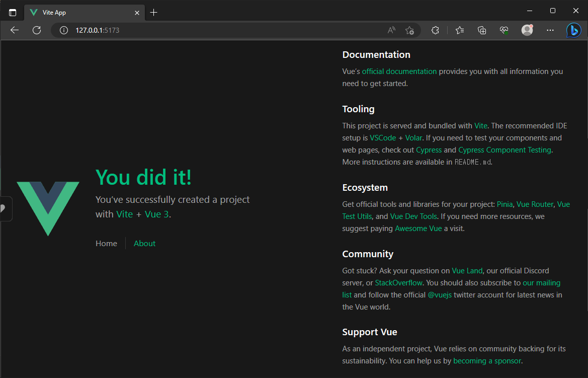Click the README.md text

tap(473, 162)
